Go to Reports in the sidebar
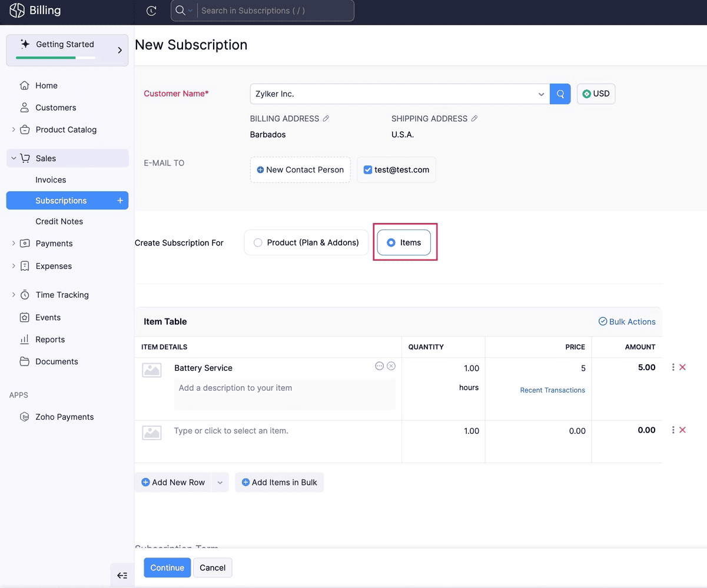Screen dimensions: 707x588 point(50,340)
